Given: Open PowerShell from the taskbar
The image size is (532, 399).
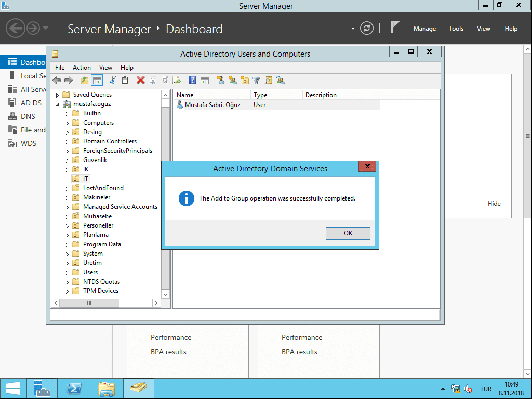Looking at the screenshot, I should [x=74, y=389].
